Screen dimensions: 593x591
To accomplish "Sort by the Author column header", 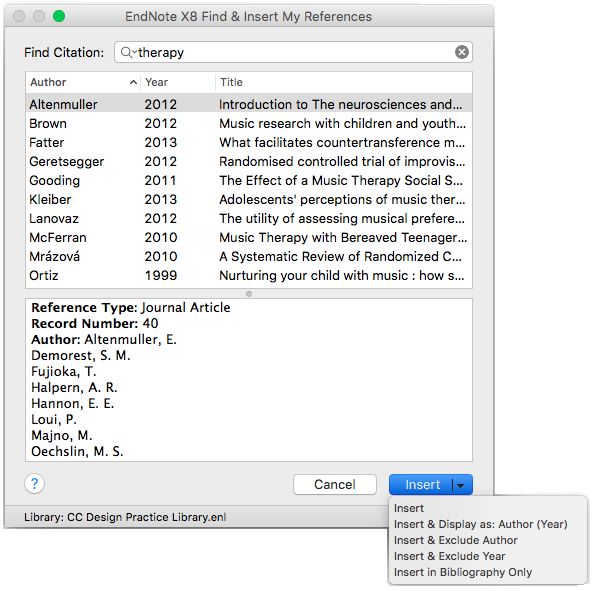I will [x=83, y=82].
